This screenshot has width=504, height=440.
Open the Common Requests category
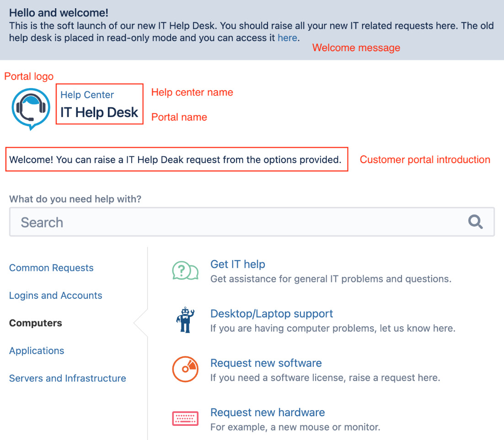[51, 268]
